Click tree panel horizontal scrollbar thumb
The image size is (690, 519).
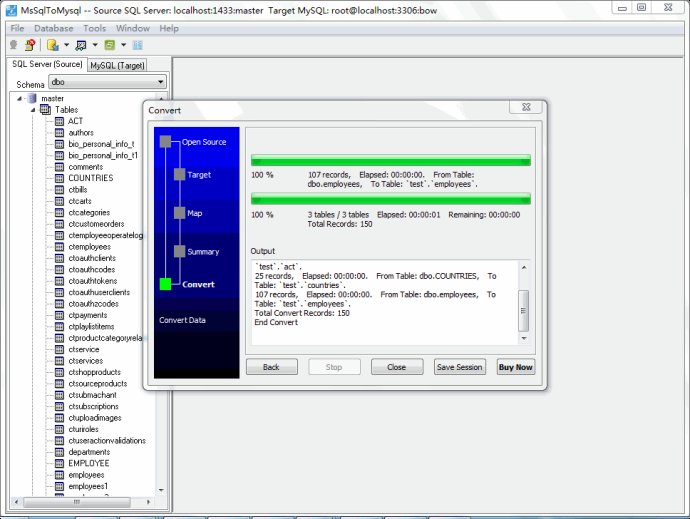(77, 502)
